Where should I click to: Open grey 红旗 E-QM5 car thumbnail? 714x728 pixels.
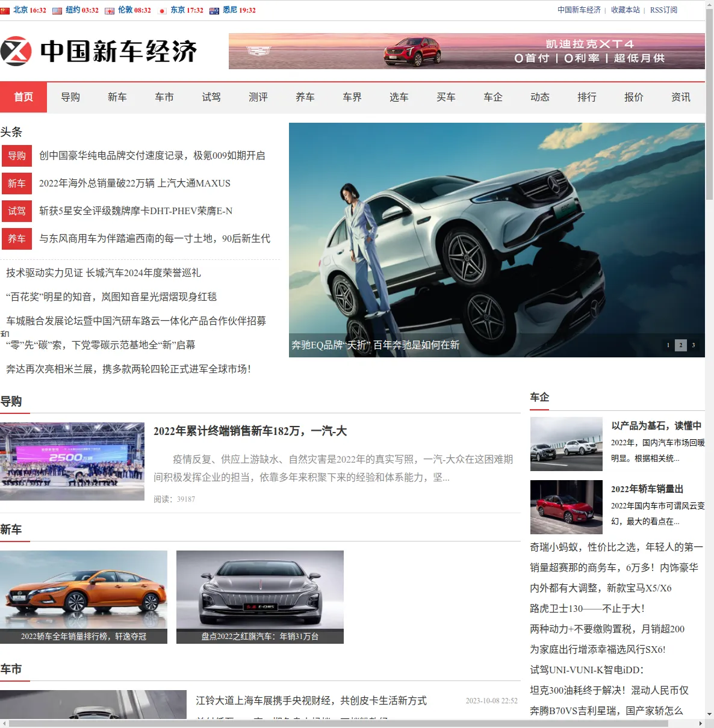[x=260, y=597]
